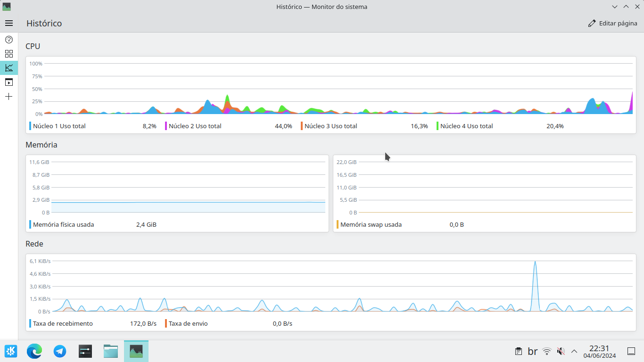Switch to the Applications grid page
644x362 pixels.
click(x=9, y=54)
